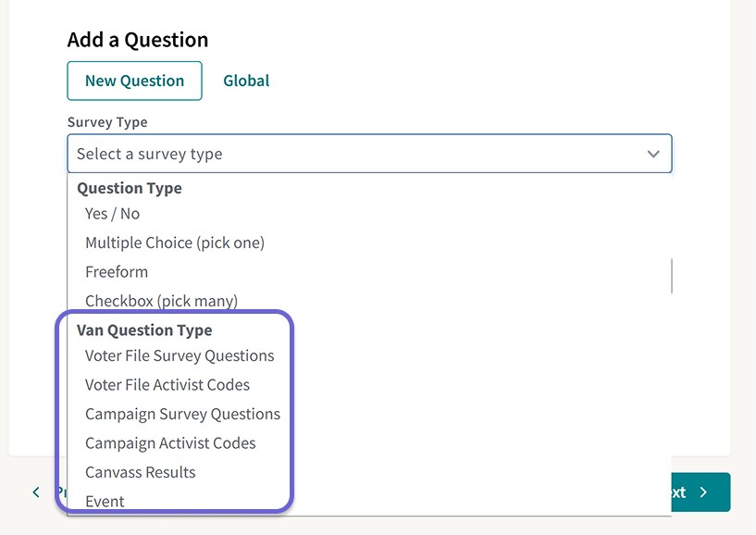The height and width of the screenshot is (535, 756).
Task: Choose Voter File Activist Codes
Action: (167, 384)
